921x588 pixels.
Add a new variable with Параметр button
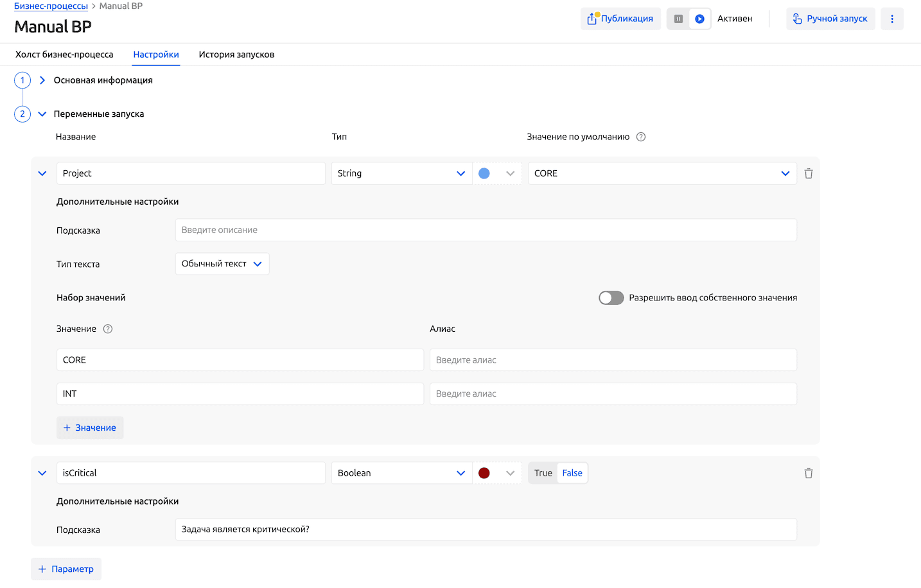(x=66, y=569)
